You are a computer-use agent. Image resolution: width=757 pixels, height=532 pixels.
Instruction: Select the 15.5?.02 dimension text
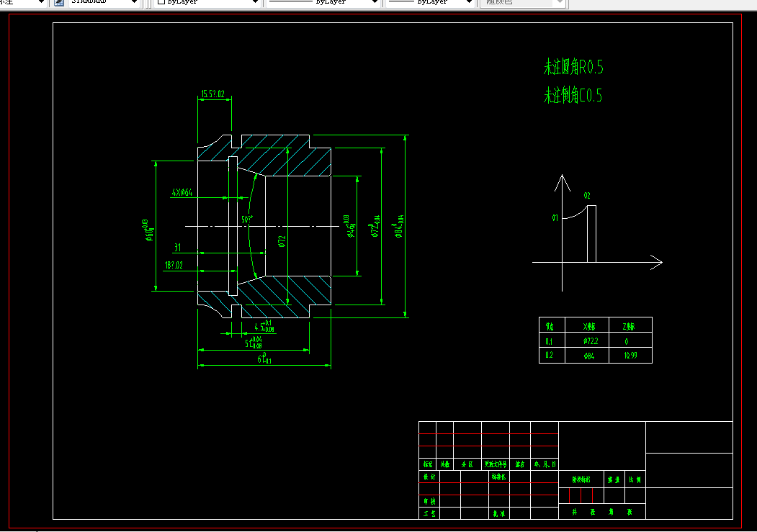coord(213,94)
